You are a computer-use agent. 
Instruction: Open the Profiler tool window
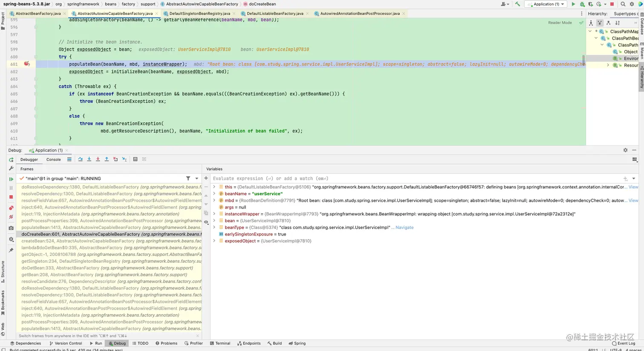click(x=194, y=343)
